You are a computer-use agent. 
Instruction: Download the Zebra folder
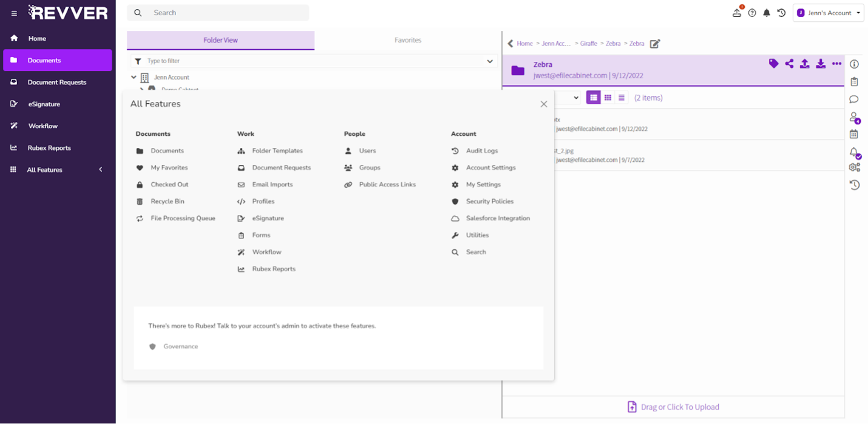pyautogui.click(x=821, y=64)
